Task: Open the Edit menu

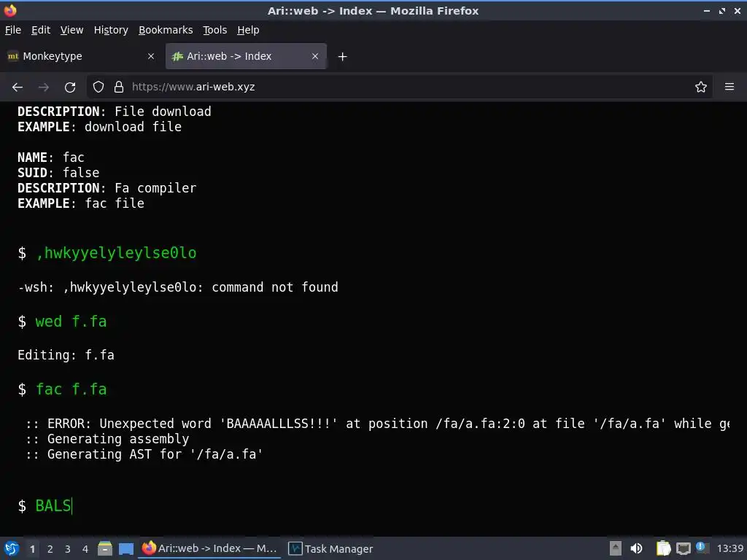Action: (41, 30)
